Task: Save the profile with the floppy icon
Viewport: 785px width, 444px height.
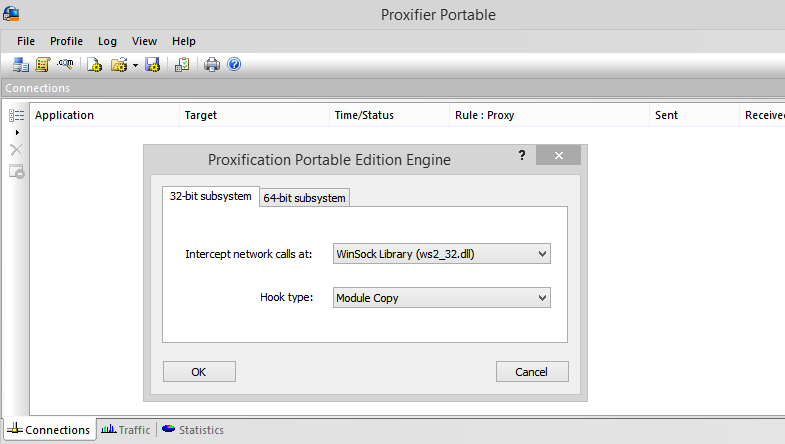Action: tap(152, 65)
